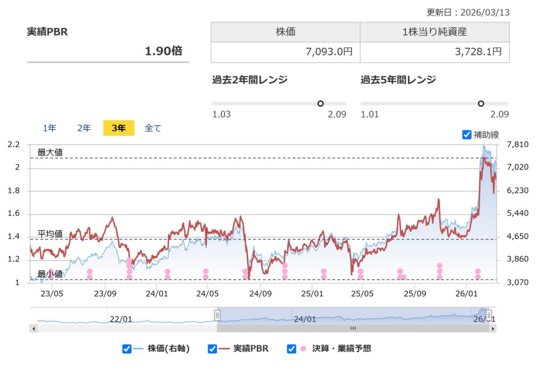550x392 pixels.
Task: Switch to the 1年 period tab
Action: tap(49, 128)
